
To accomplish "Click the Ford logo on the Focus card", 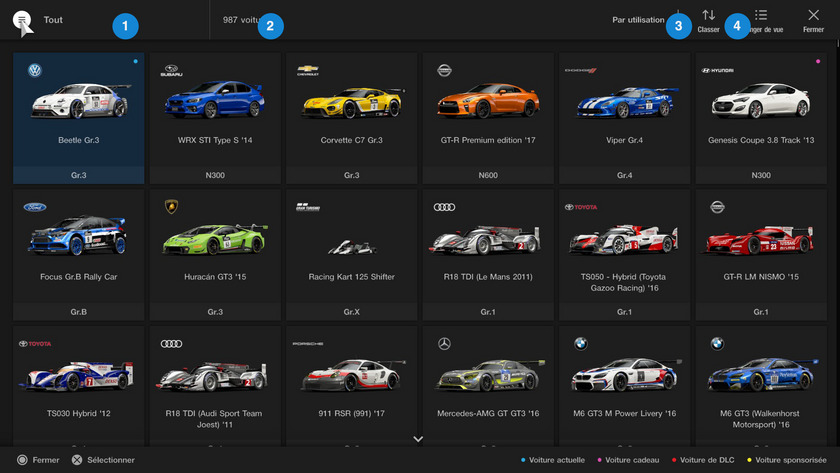I will [x=35, y=207].
